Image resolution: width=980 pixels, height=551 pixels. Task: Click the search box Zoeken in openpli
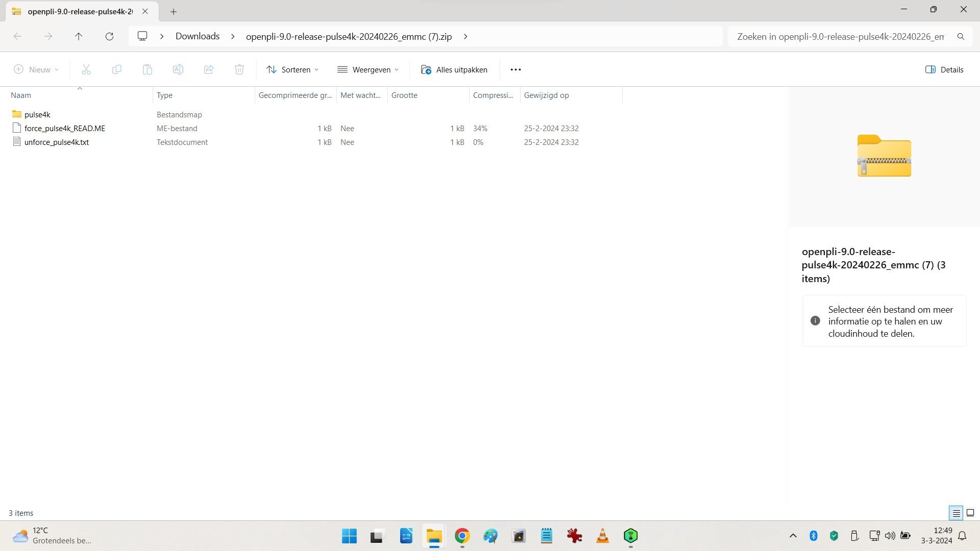pyautogui.click(x=841, y=36)
